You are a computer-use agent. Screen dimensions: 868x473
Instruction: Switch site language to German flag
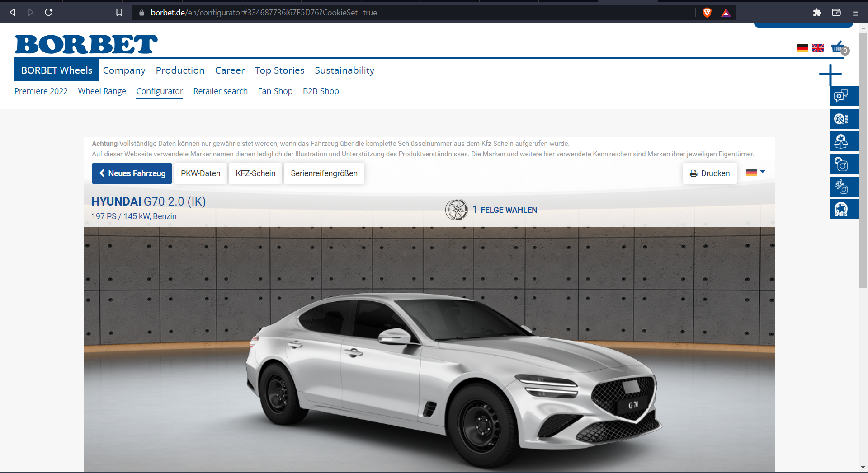point(802,48)
